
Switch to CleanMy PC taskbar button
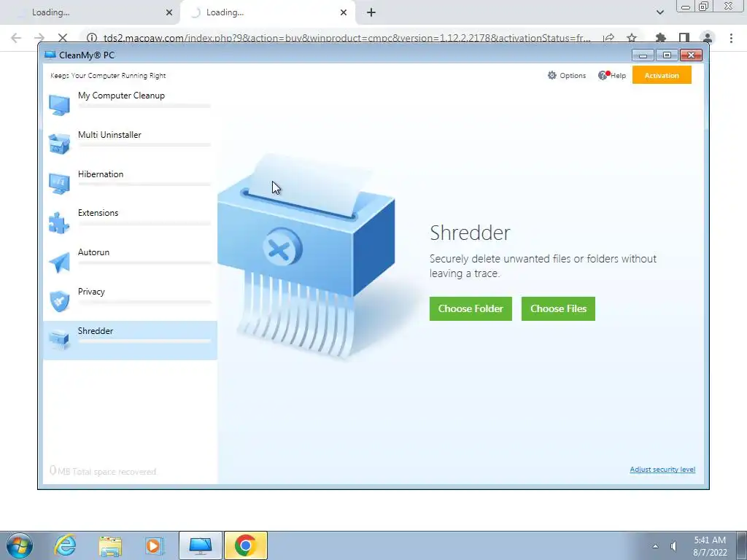pos(201,545)
